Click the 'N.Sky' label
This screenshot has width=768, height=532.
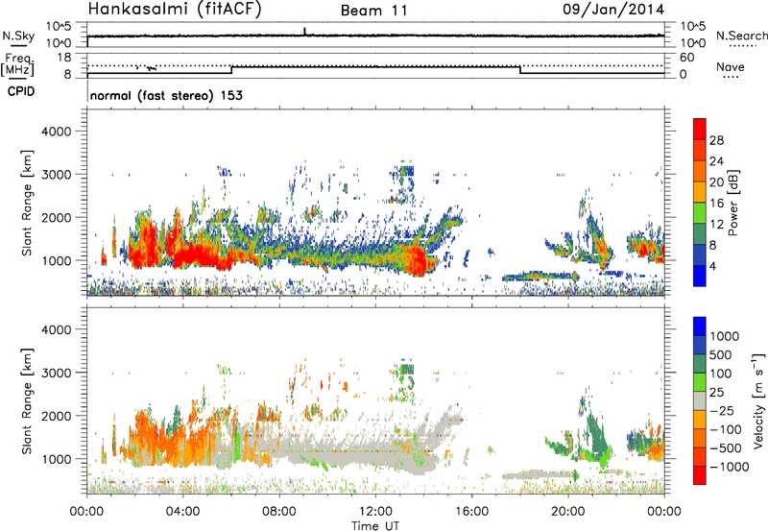click(18, 36)
